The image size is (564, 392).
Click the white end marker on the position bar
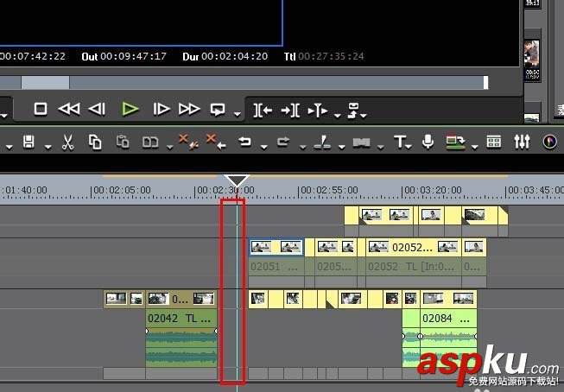click(485, 83)
